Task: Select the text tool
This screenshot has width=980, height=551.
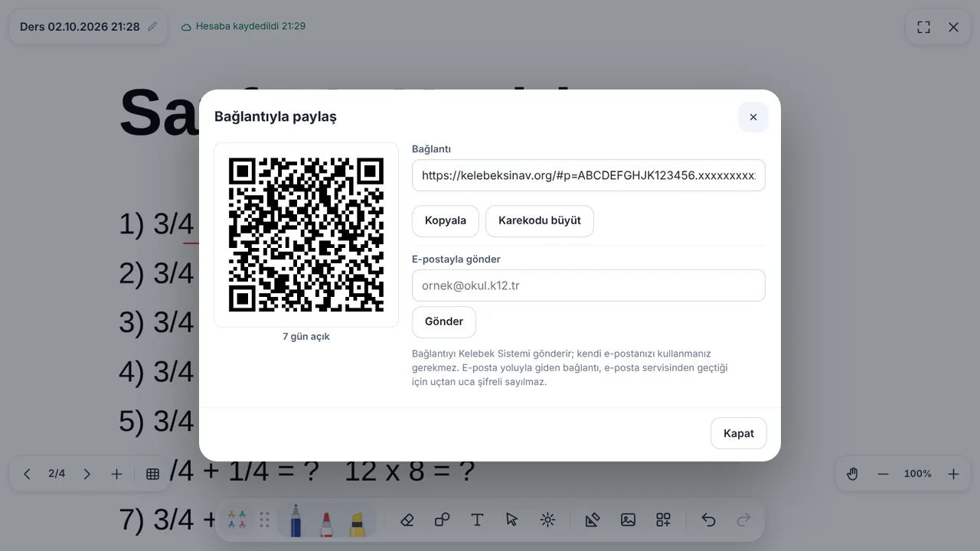Action: 477,520
